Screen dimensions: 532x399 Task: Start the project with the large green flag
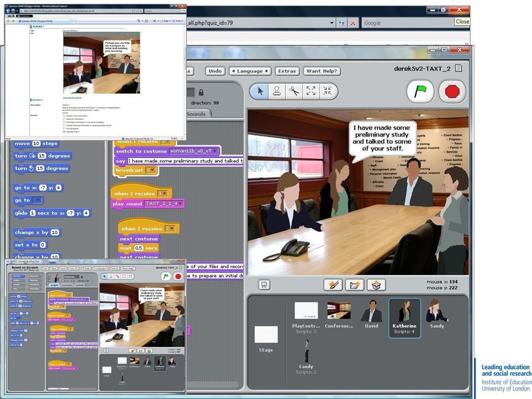421,91
